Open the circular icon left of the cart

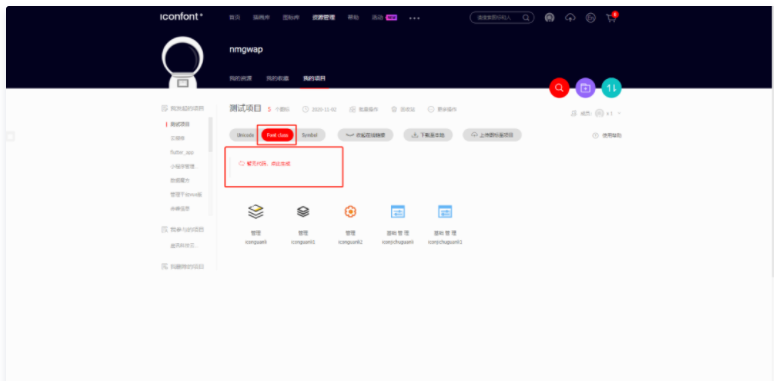590,18
